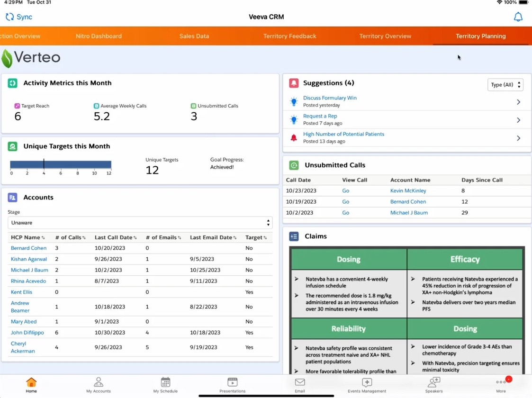The height and width of the screenshot is (398, 532).
Task: Open Discuss Formulary Win suggestion link
Action: tap(330, 98)
